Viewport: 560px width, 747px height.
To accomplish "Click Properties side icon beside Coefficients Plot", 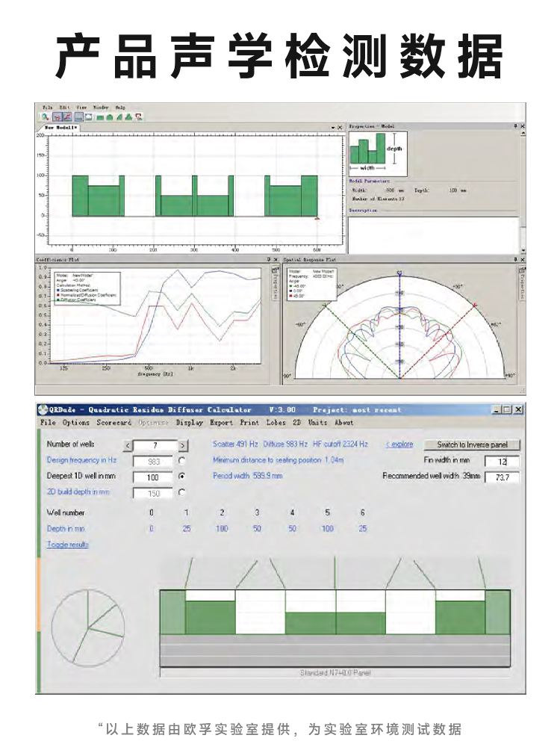I will pos(275,285).
